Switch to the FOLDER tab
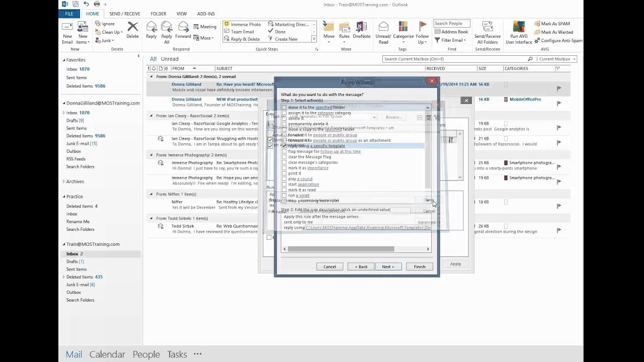Image resolution: width=644 pixels, height=362 pixels. (x=158, y=14)
